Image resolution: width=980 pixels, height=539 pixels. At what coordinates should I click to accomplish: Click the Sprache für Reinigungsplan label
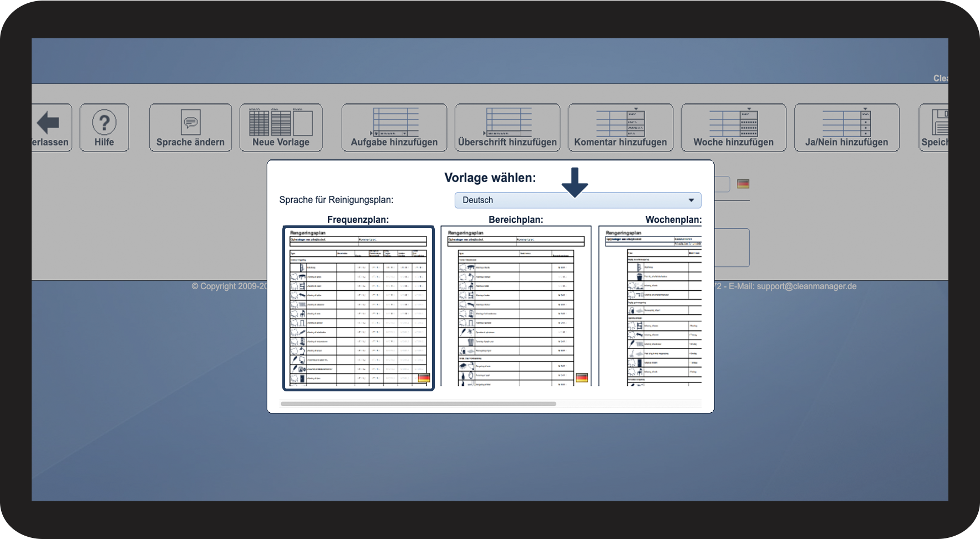(x=336, y=200)
